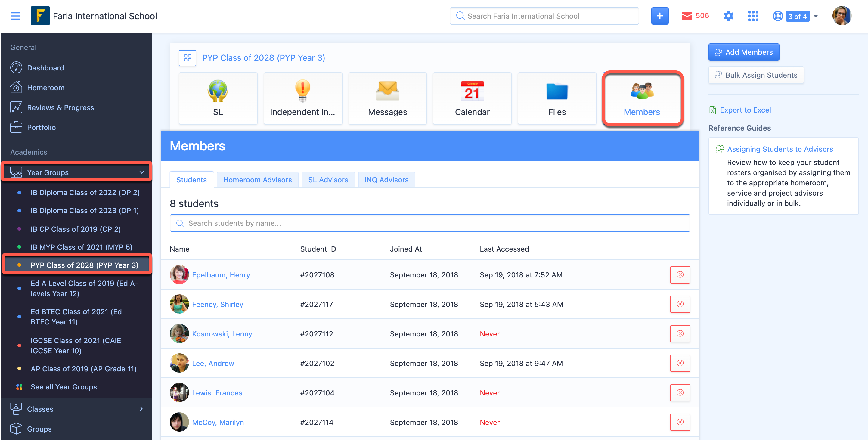Open the '3 of 4' dropdown arrow

tap(815, 16)
